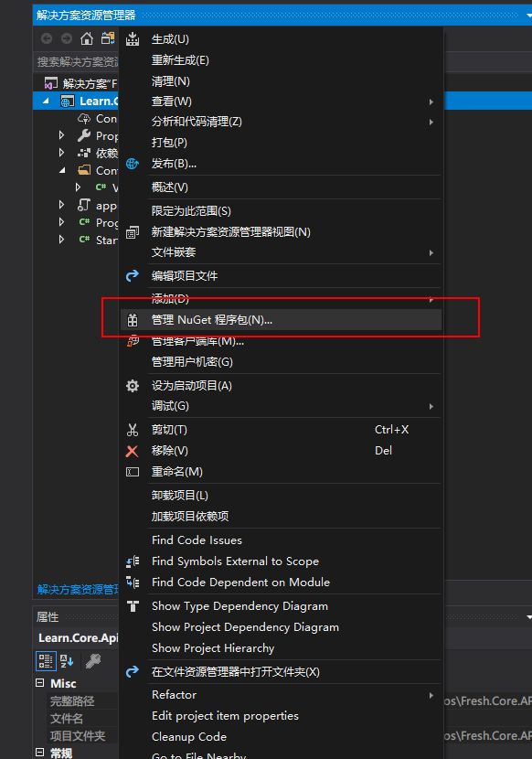
Task: Click the Alphabetical sort icon in Properties
Action: [x=67, y=661]
